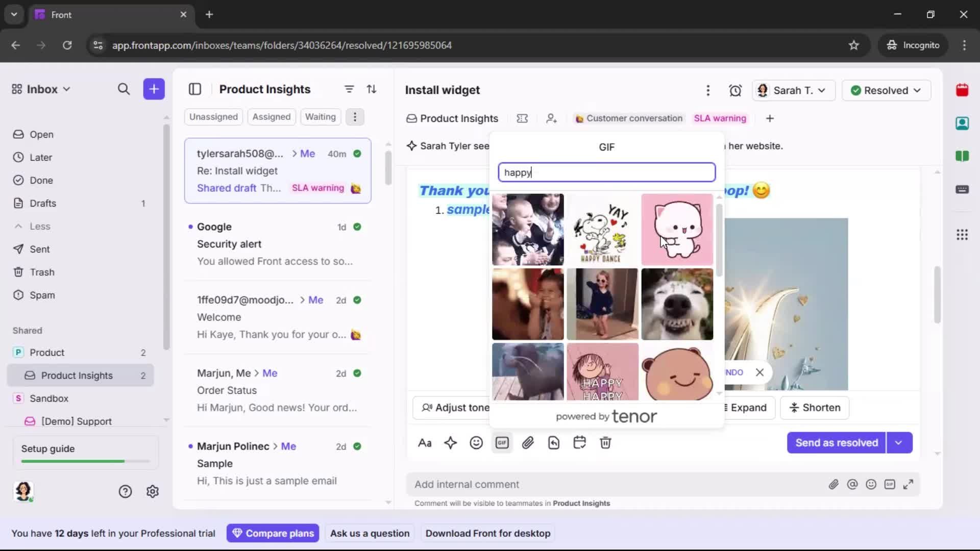
Task: Open the filter icon beside Product Insights header
Action: pyautogui.click(x=349, y=89)
